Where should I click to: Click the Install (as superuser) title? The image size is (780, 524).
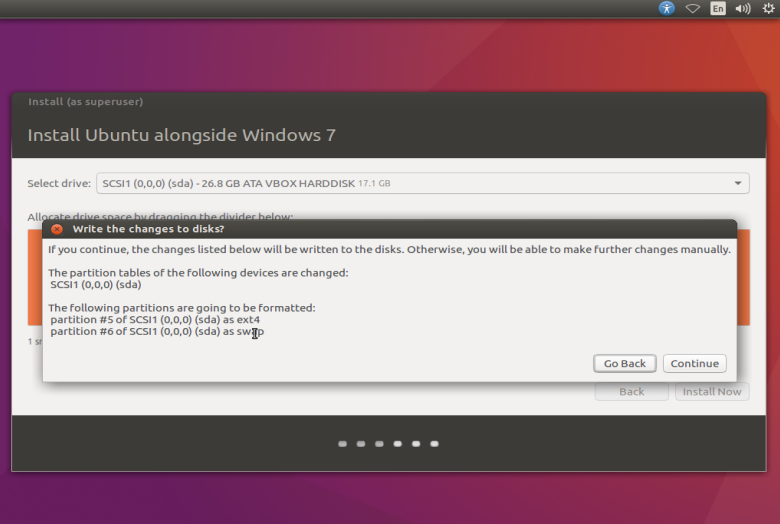point(86,102)
